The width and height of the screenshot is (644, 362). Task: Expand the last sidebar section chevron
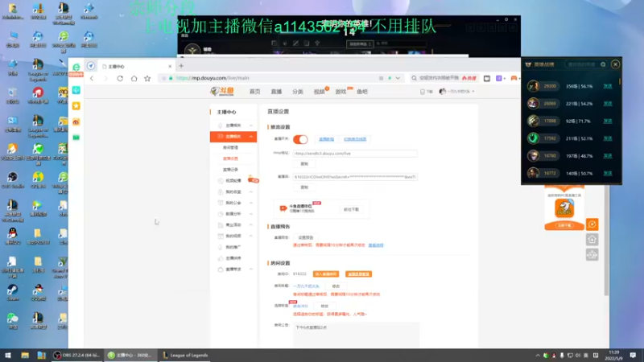tap(250, 269)
